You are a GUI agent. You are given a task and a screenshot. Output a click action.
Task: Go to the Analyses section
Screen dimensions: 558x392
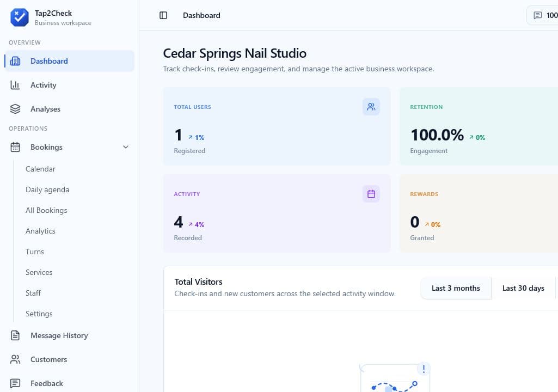point(69,109)
